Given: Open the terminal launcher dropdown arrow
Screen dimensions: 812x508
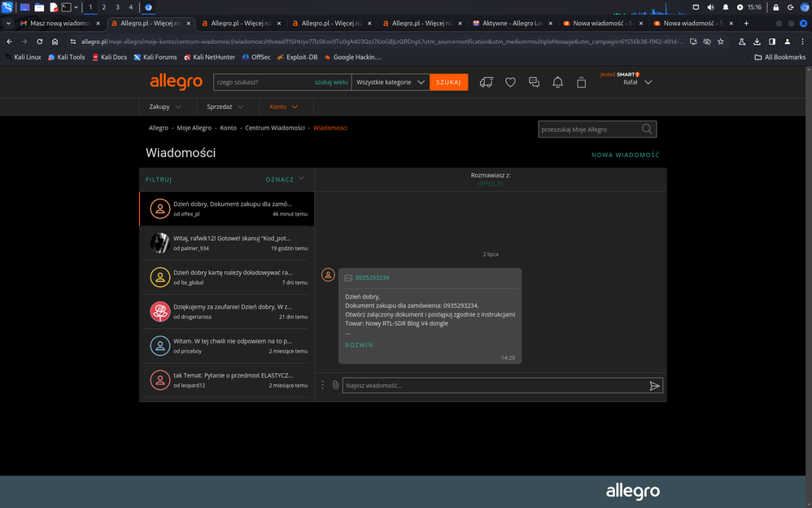Looking at the screenshot, I should 76,7.
